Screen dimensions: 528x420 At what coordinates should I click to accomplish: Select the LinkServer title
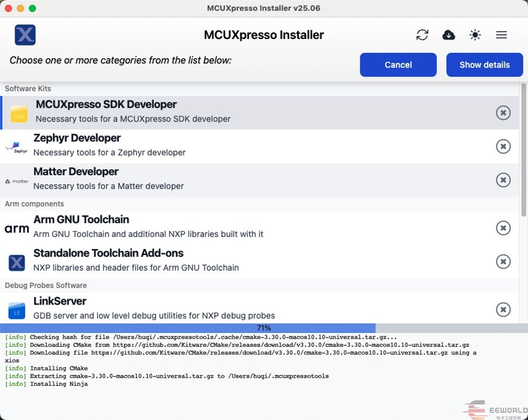click(x=60, y=301)
